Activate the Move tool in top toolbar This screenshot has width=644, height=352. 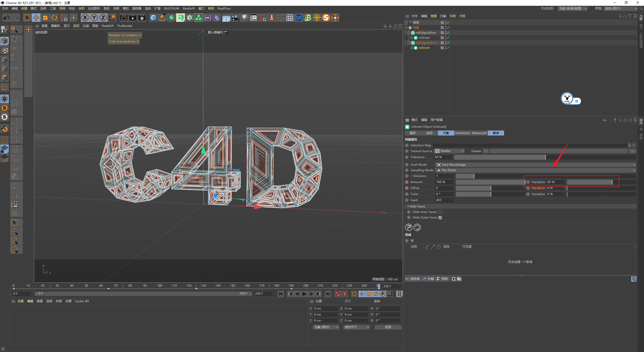[x=36, y=18]
